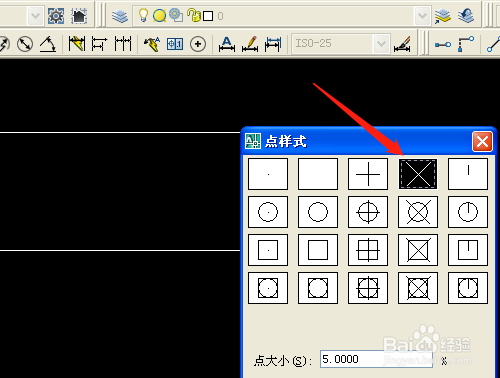Viewport: 500px width, 378px height.
Task: Select the plain square with X style
Action: pyautogui.click(x=418, y=250)
